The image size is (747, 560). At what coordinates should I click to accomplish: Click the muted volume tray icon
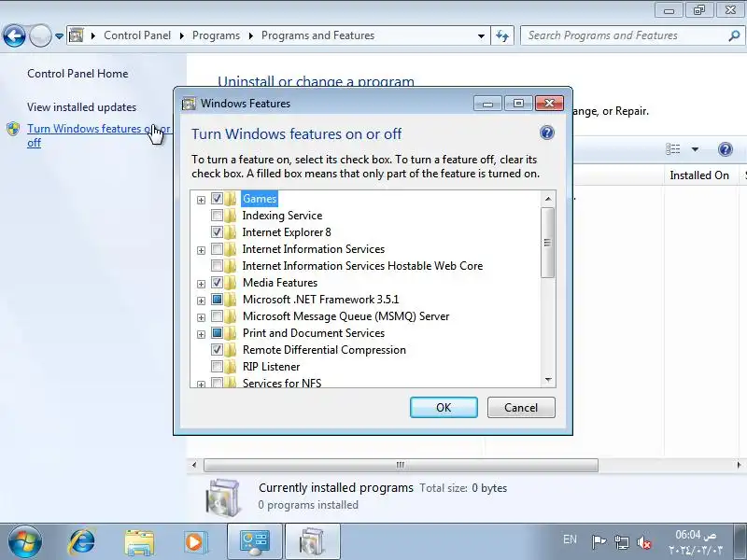[644, 542]
